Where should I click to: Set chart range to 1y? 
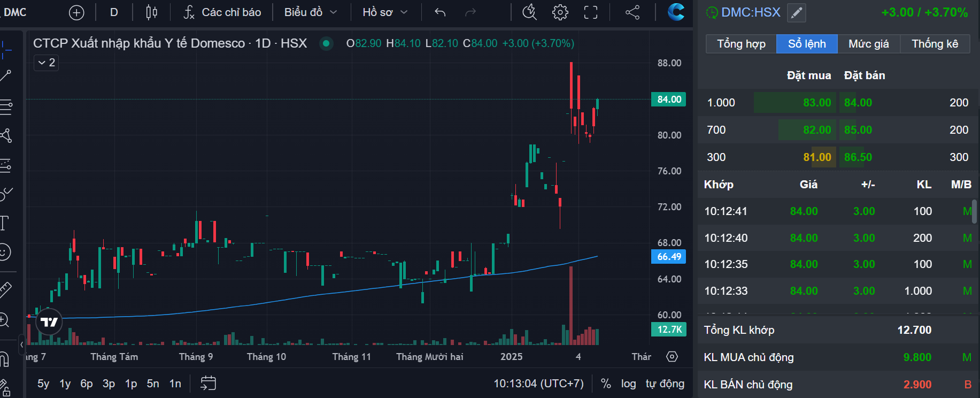(65, 383)
